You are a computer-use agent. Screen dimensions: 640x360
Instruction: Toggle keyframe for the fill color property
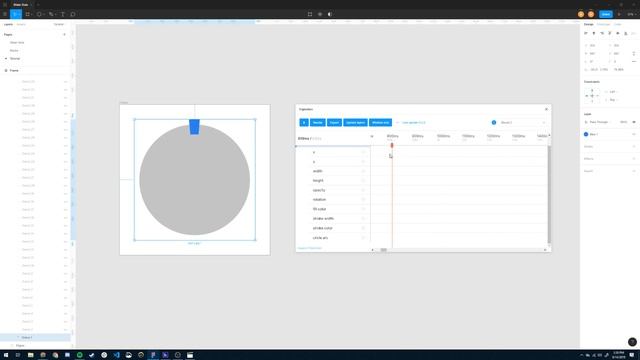[x=363, y=209]
